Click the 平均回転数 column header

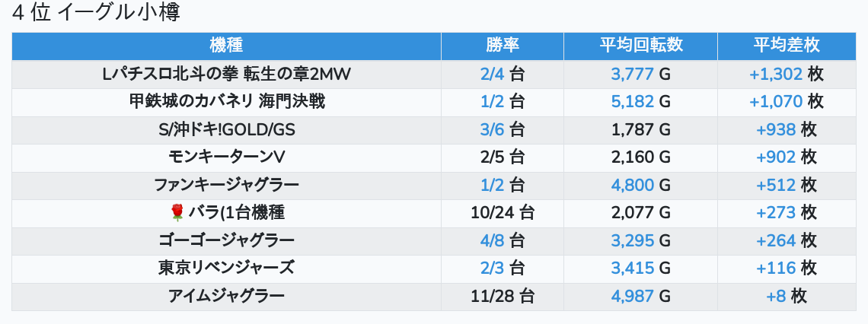click(640, 45)
